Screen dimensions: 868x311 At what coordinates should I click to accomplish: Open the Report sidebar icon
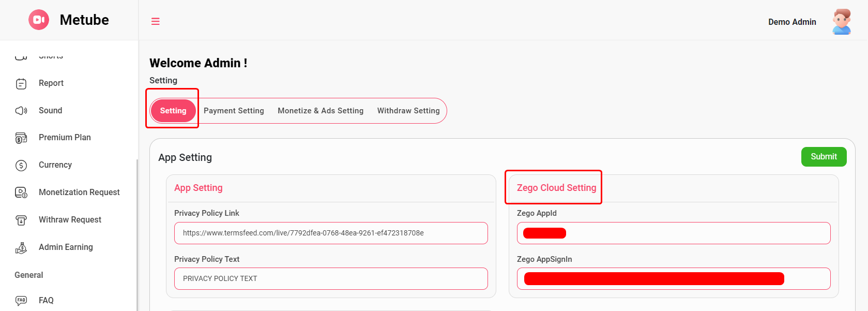click(21, 83)
